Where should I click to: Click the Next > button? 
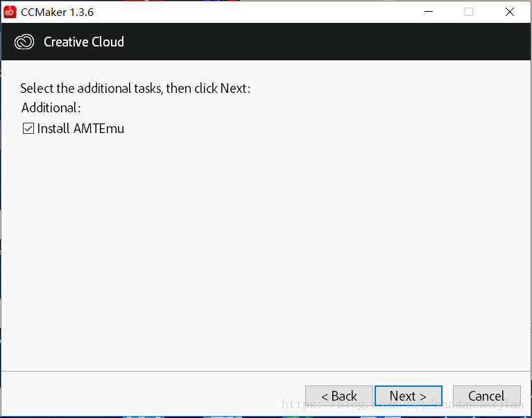pos(408,396)
